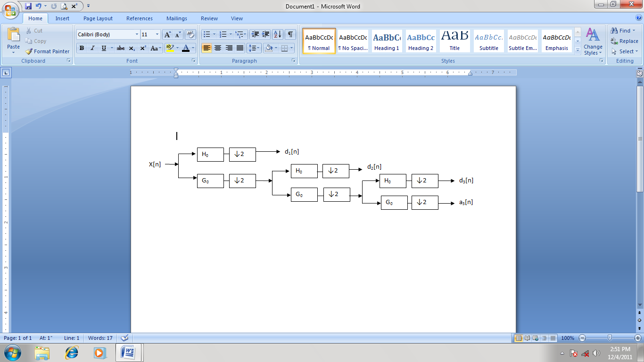Viewport: 644px width, 362px height.
Task: Click the Sort A-Z icon
Action: coord(278,34)
